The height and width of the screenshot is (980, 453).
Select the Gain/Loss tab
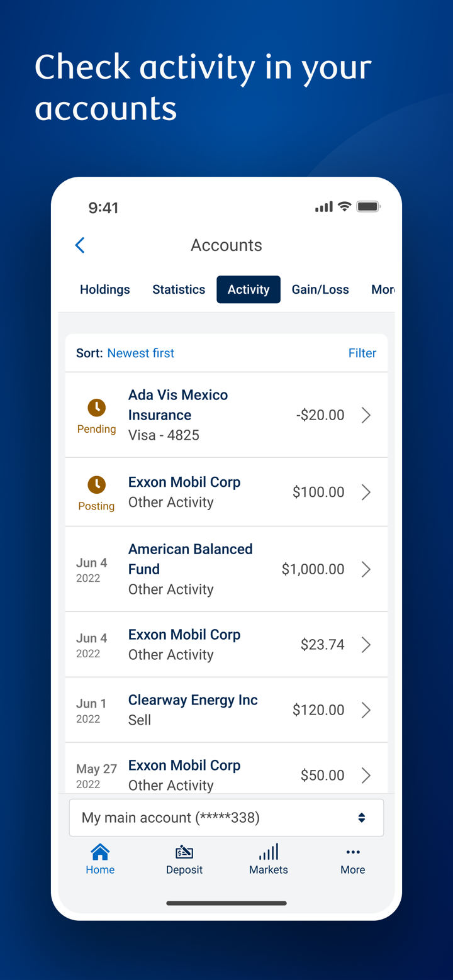coord(320,289)
